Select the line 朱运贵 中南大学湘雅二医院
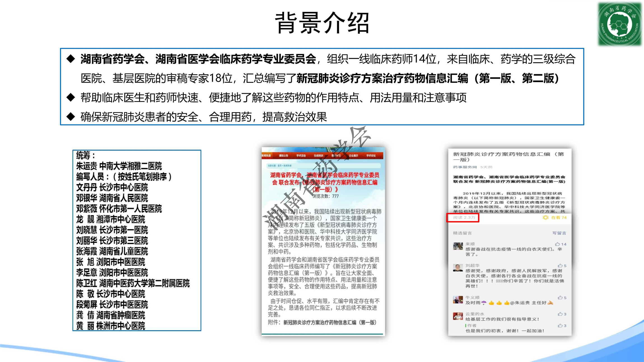Viewport: 644px width, 362px height. pyautogui.click(x=119, y=166)
